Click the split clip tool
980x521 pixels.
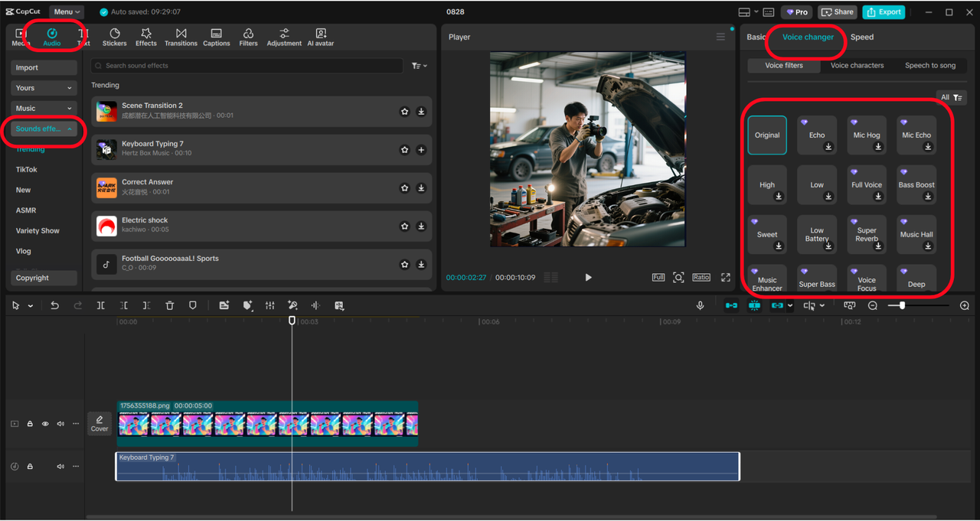(x=100, y=305)
